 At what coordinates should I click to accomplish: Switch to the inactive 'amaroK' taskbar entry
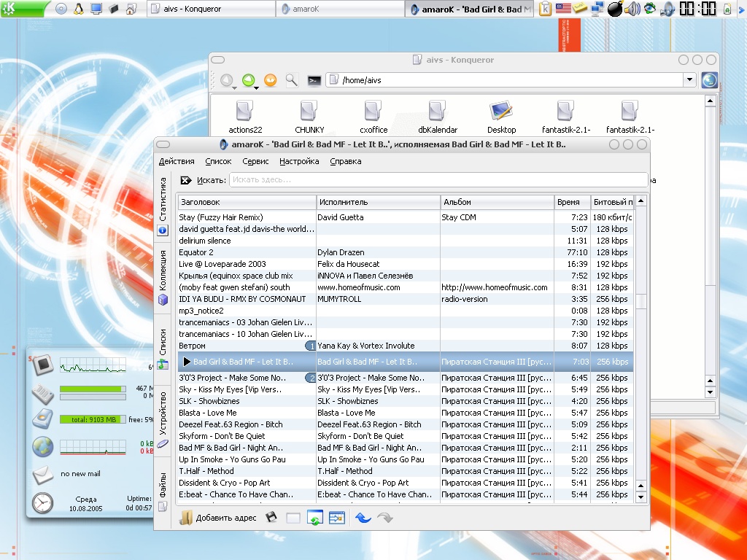(x=340, y=9)
